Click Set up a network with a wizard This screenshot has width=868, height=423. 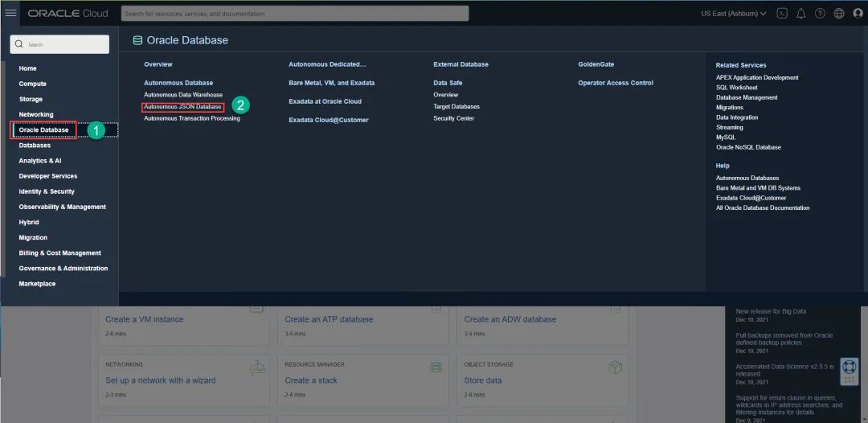tap(161, 380)
